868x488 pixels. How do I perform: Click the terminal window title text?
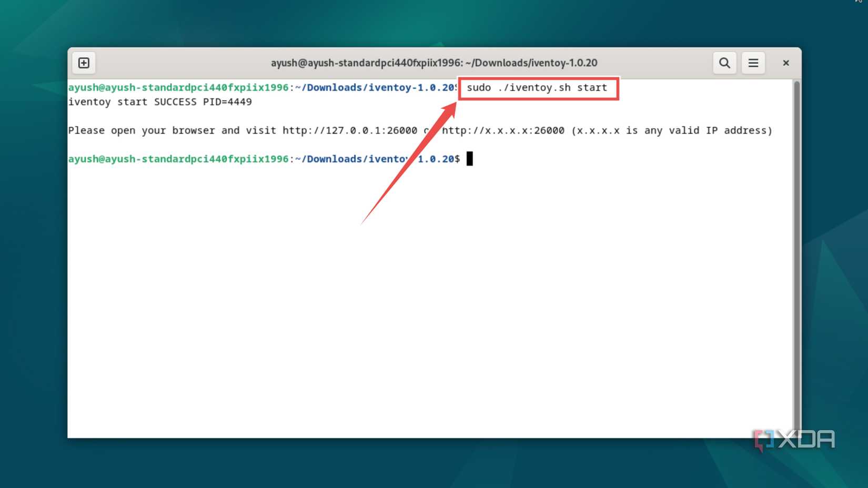click(x=434, y=63)
